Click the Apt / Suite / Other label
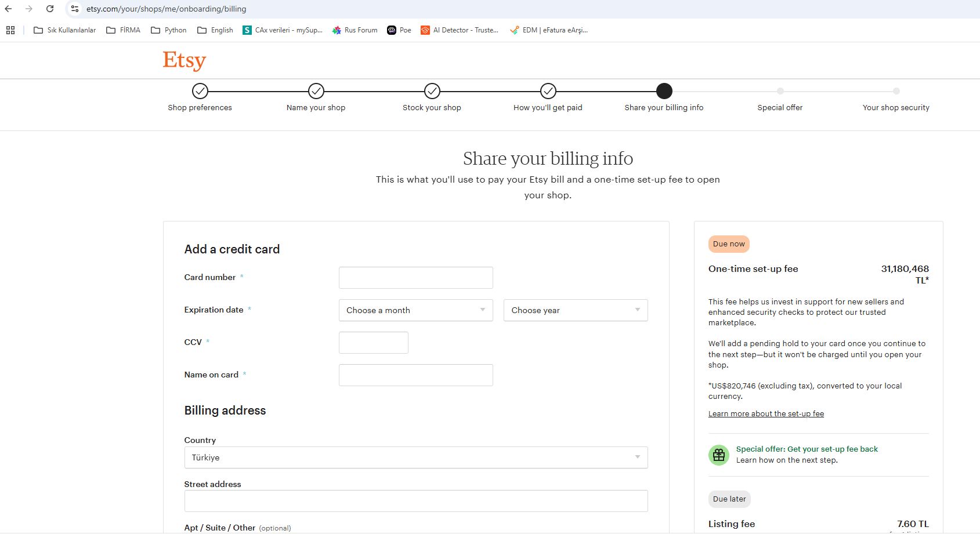980x534 pixels. [x=220, y=528]
